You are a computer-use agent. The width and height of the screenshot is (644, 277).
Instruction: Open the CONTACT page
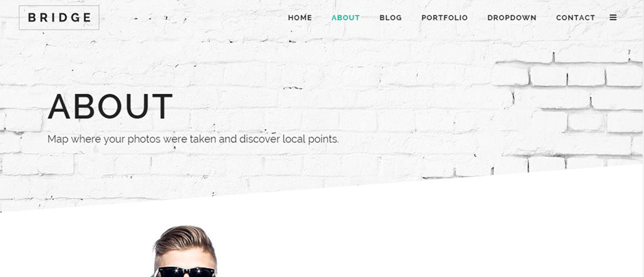[575, 18]
